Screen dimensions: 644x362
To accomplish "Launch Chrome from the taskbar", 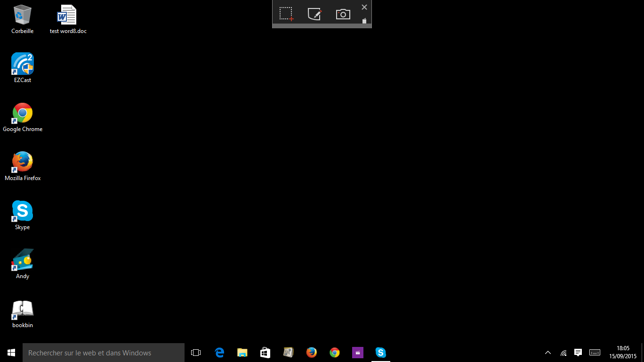I will click(335, 353).
